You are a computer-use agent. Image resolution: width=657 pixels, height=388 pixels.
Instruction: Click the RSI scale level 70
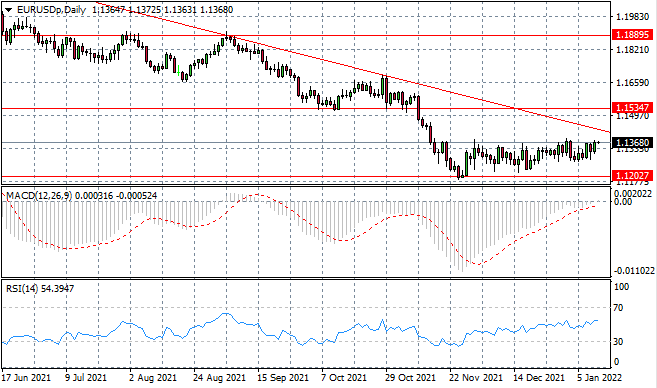click(618, 308)
